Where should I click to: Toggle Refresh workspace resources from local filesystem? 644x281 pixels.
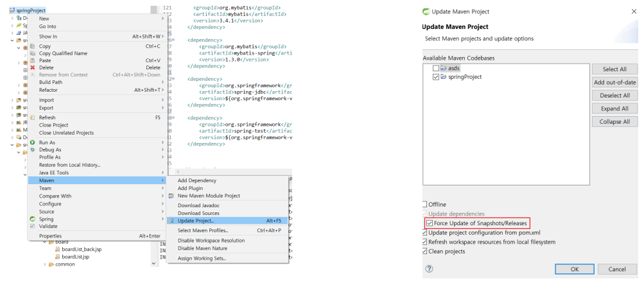click(424, 242)
